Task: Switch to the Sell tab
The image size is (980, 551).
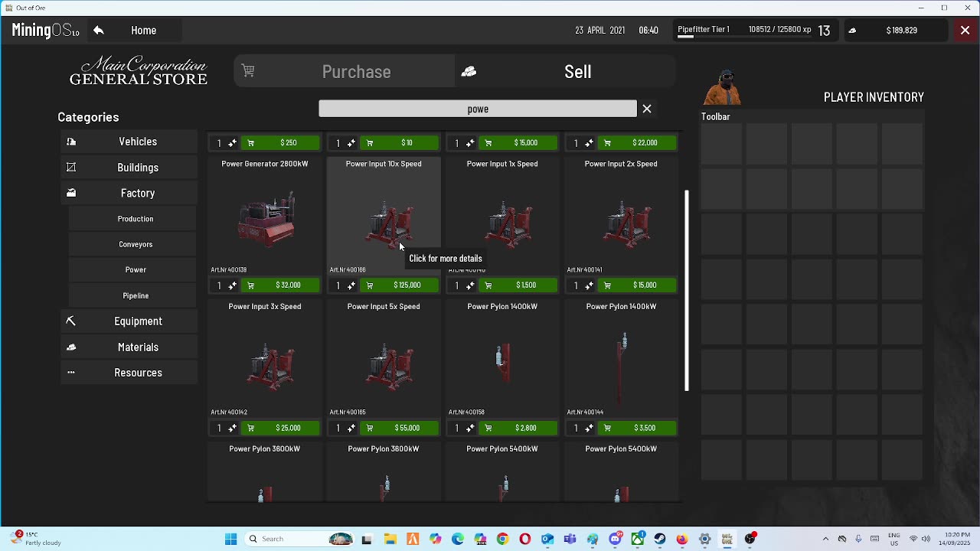Action: (566, 71)
